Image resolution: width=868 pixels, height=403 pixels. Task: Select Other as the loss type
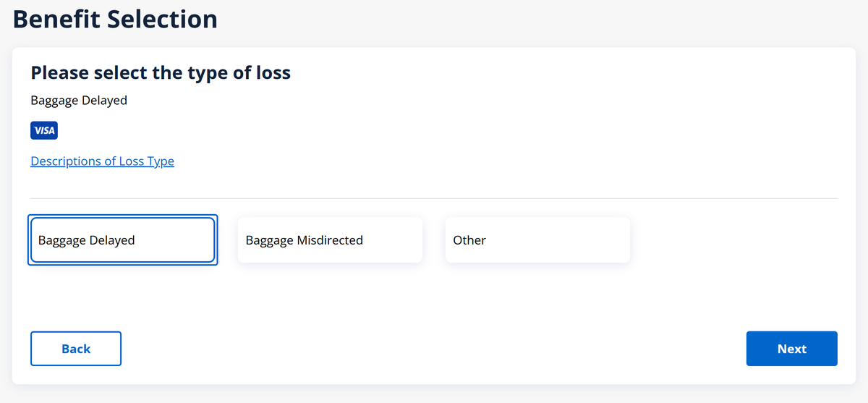coord(537,240)
